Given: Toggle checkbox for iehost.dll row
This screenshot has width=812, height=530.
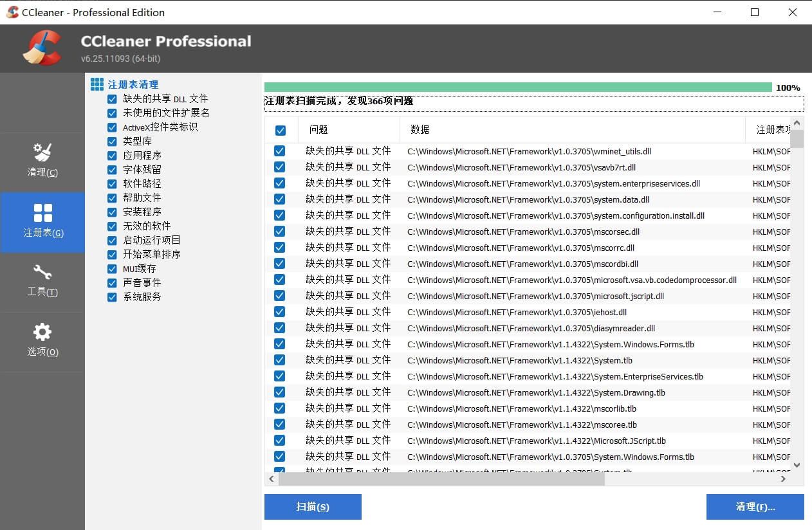Looking at the screenshot, I should (280, 312).
